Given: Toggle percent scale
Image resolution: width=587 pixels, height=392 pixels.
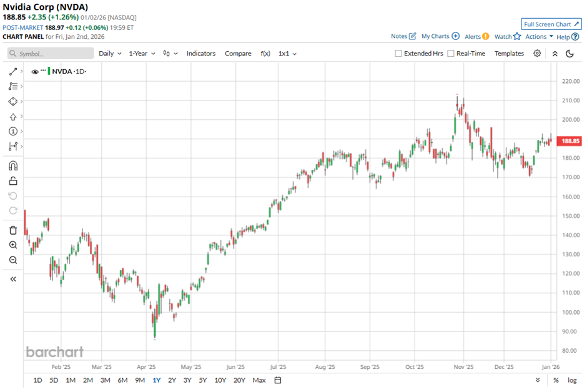Looking at the screenshot, I should (x=556, y=380).
